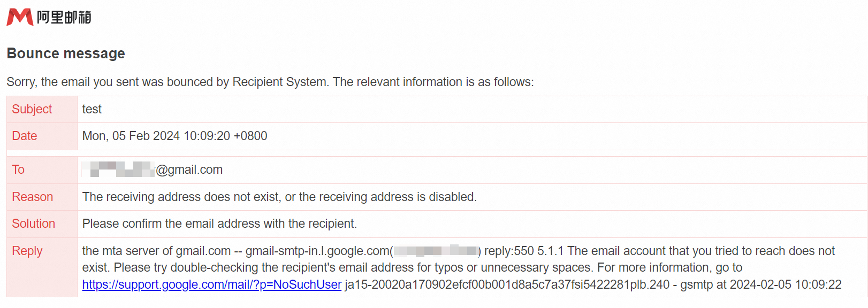Select the Reason label cell
The width and height of the screenshot is (868, 308).
tap(42, 197)
